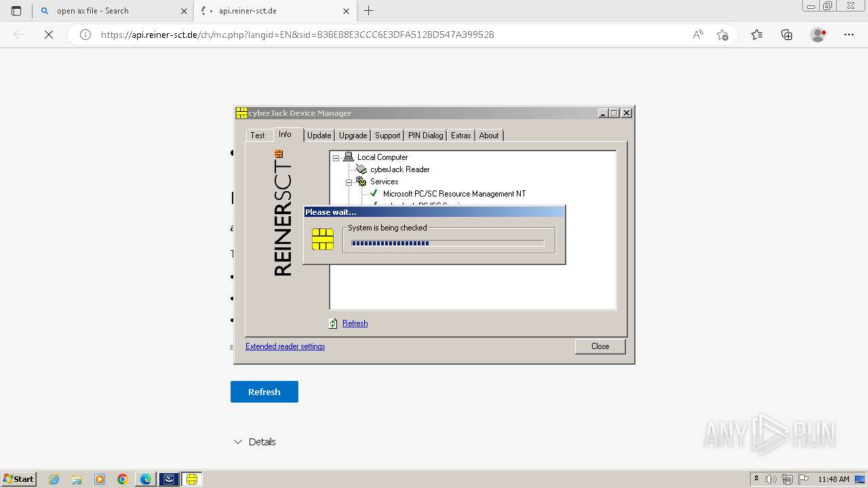Open tab actions menu
The height and width of the screenshot is (488, 868).
pyautogui.click(x=16, y=11)
